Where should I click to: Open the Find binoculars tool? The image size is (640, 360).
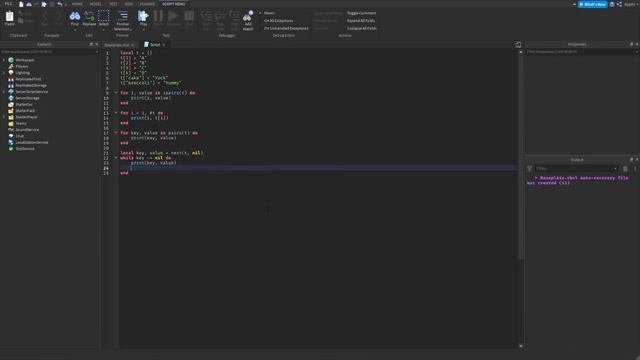pyautogui.click(x=75, y=17)
